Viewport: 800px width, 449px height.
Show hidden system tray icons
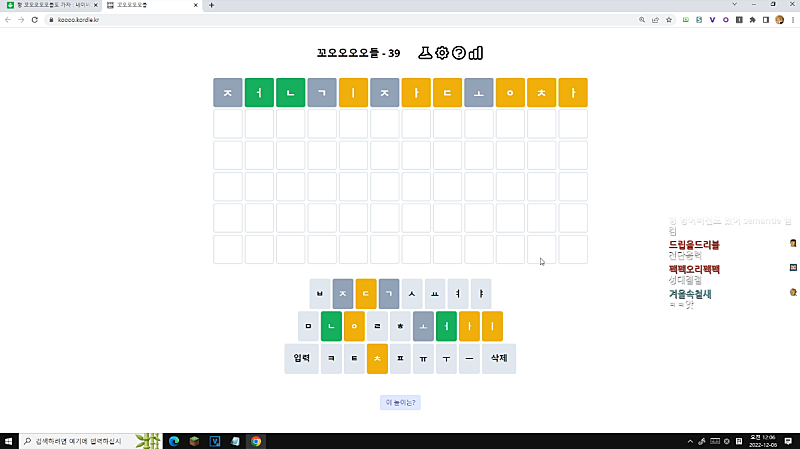pyautogui.click(x=690, y=441)
